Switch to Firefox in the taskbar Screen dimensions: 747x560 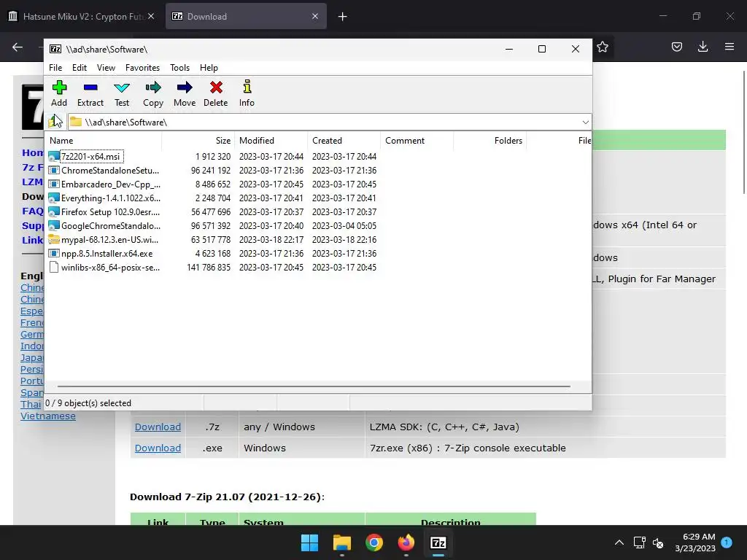[x=406, y=542]
